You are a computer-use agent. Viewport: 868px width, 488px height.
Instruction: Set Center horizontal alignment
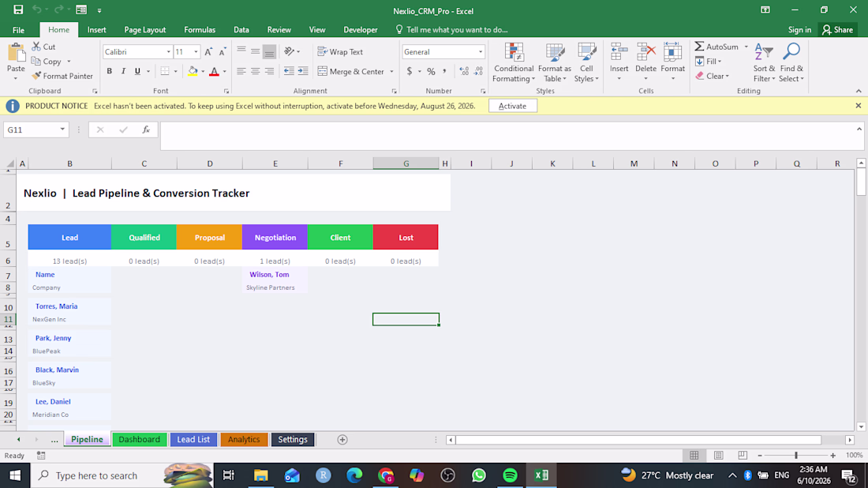(255, 71)
